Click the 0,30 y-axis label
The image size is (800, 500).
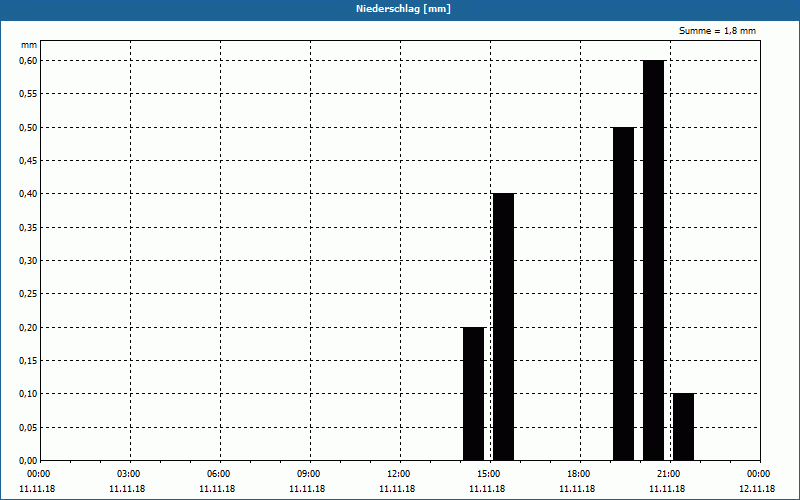[x=28, y=260]
